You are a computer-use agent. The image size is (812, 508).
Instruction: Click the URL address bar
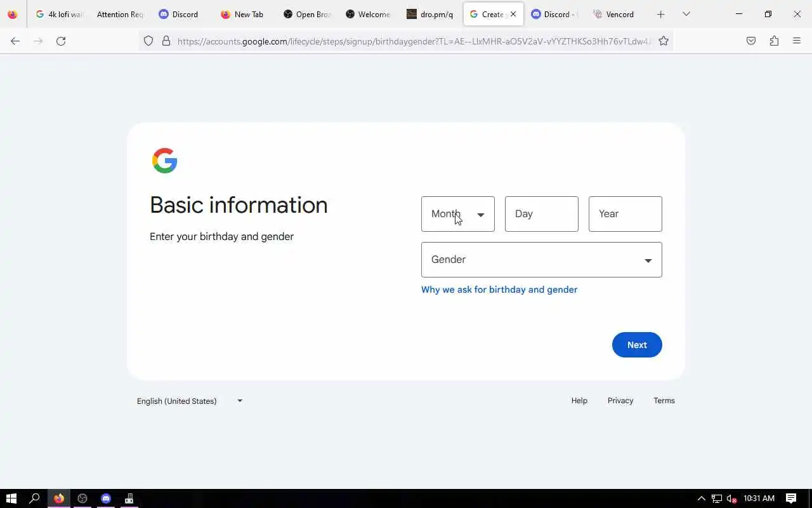pos(414,41)
